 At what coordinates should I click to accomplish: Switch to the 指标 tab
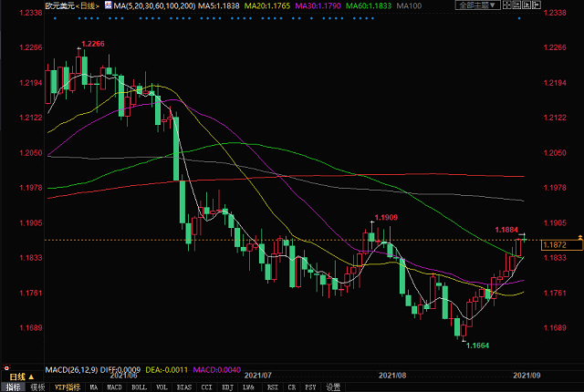(x=13, y=387)
